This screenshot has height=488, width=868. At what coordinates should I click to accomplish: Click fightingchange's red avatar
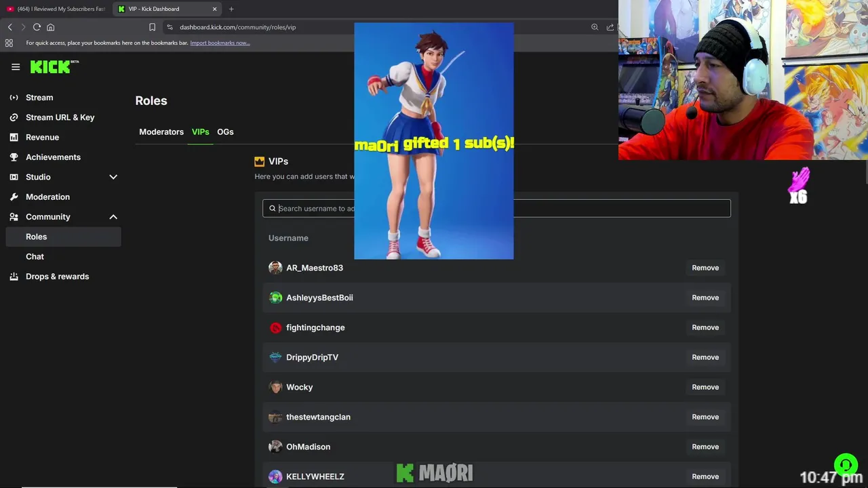point(275,327)
